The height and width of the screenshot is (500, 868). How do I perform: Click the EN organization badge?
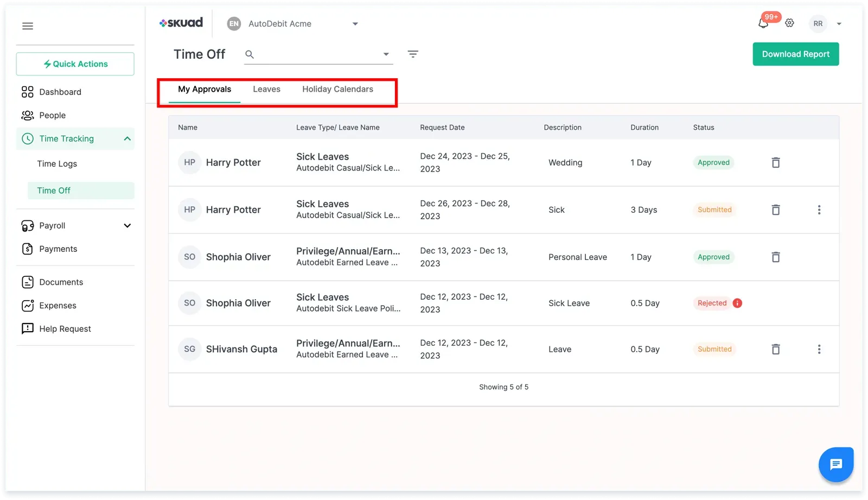click(x=234, y=23)
